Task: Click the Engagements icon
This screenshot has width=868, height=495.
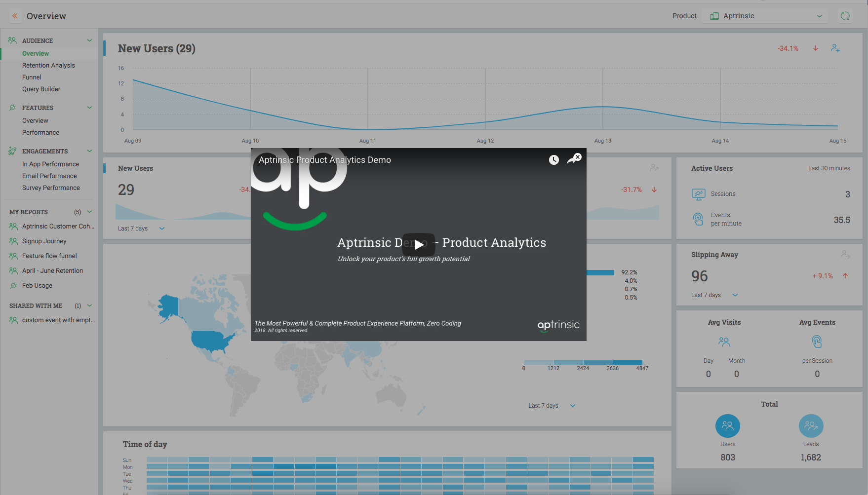Action: click(x=12, y=151)
